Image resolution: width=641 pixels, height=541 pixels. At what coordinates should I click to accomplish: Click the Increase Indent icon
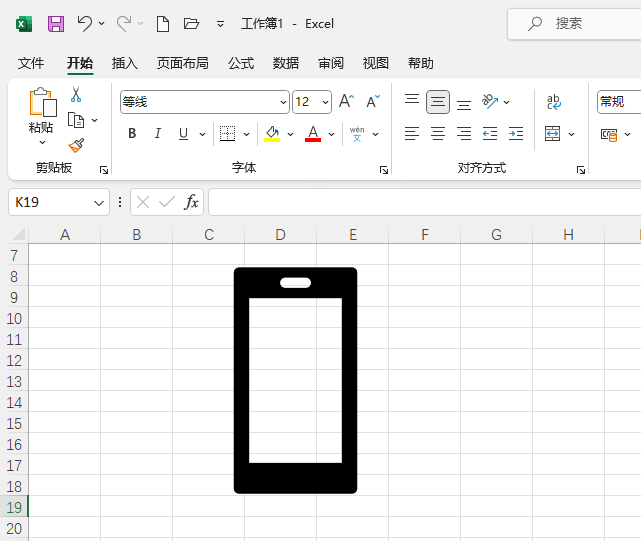516,133
